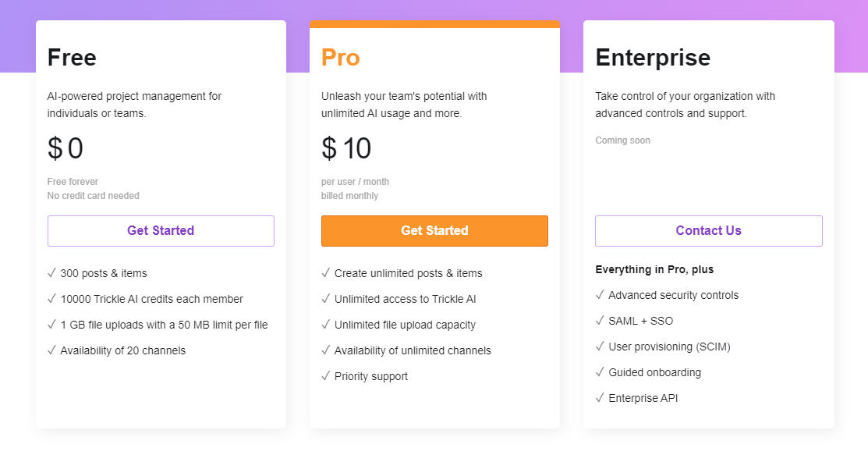
Task: Click checkmark beside Priority support
Action: tap(325, 375)
